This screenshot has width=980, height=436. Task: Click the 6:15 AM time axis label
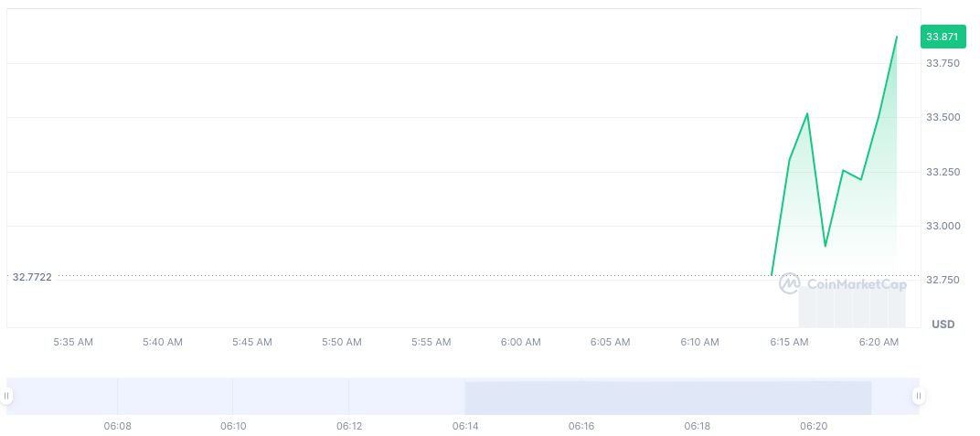click(789, 342)
